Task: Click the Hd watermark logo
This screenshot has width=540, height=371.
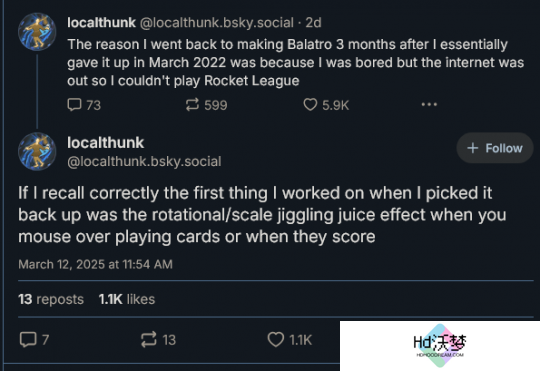Action: tap(440, 346)
